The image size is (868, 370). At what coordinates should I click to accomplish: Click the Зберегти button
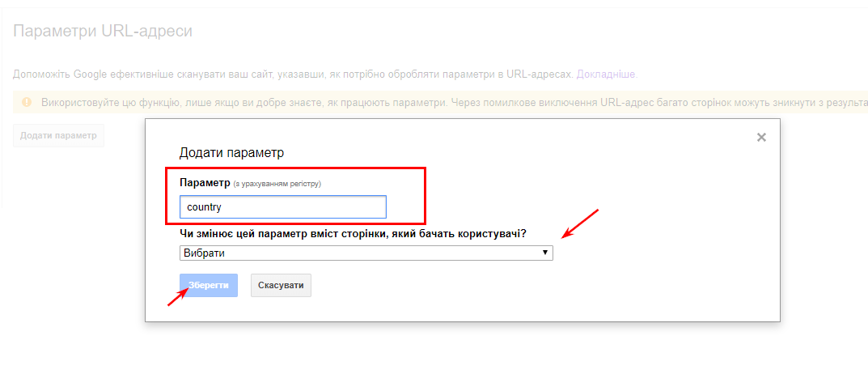point(209,285)
